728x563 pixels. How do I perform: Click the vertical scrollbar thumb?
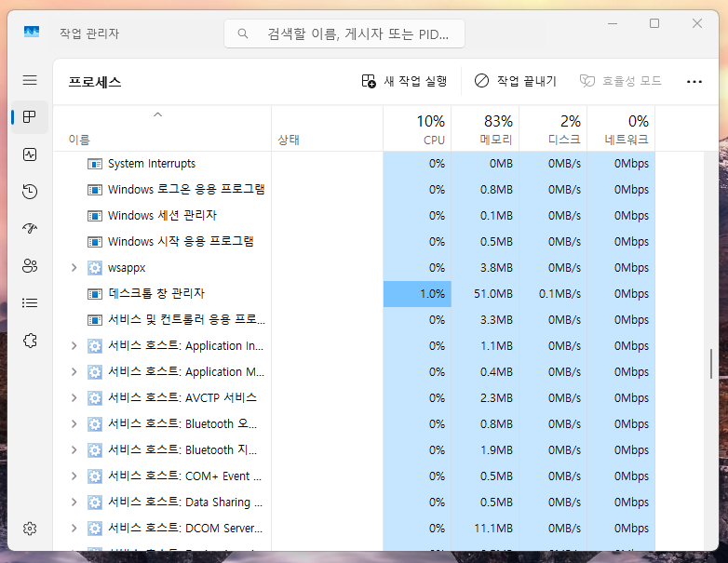(711, 365)
